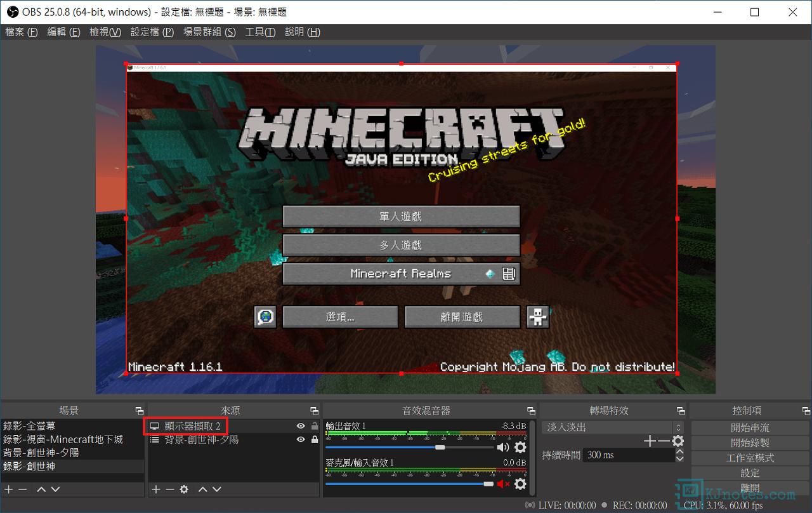Undock the 控制項 panel
This screenshot has height=513, width=812.
[x=806, y=411]
